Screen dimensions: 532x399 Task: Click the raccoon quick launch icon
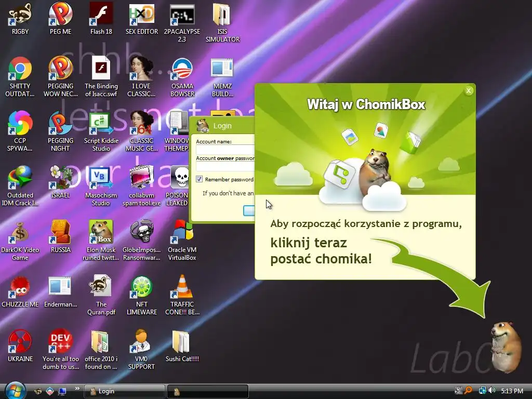(x=38, y=391)
